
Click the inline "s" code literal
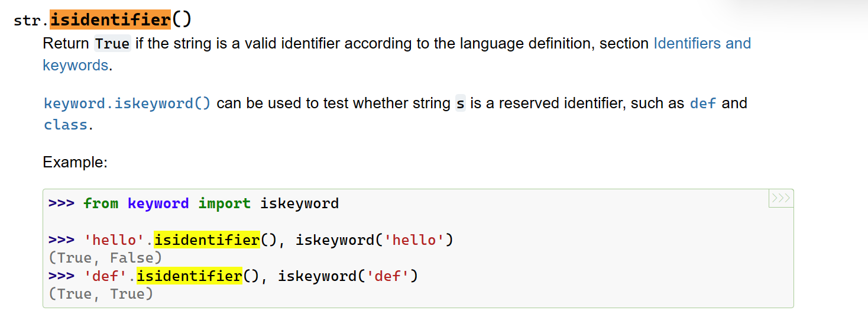(x=460, y=104)
